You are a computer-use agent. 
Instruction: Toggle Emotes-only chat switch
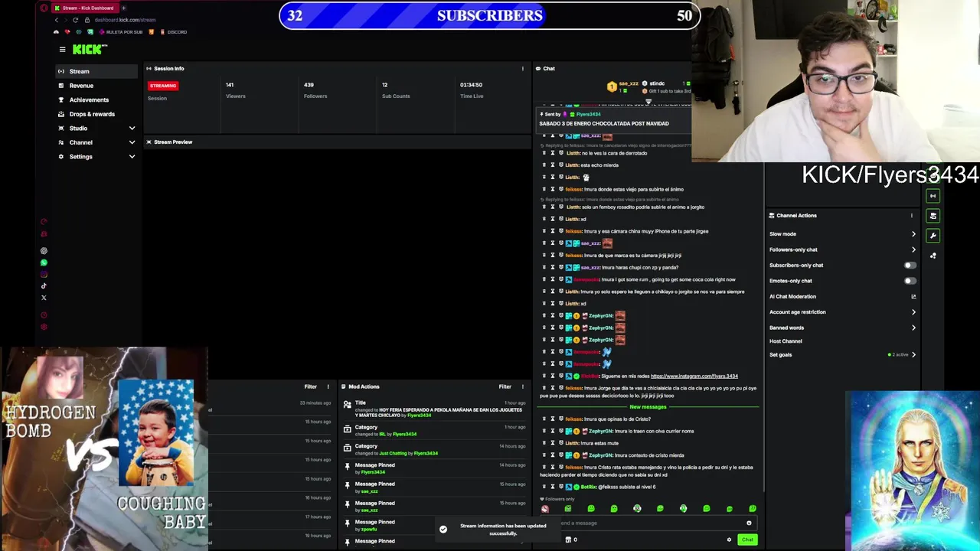910,281
